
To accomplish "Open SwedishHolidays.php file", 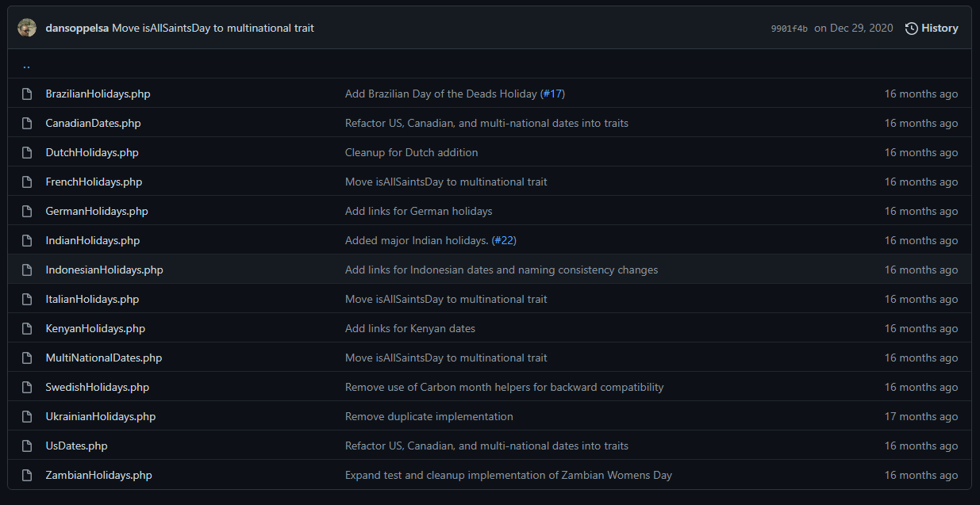I will 97,387.
